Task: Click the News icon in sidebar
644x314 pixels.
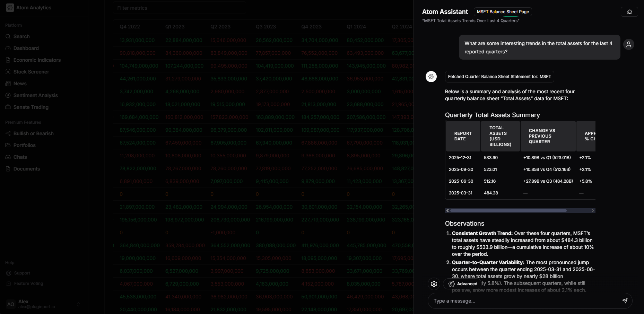Action: click(x=8, y=84)
